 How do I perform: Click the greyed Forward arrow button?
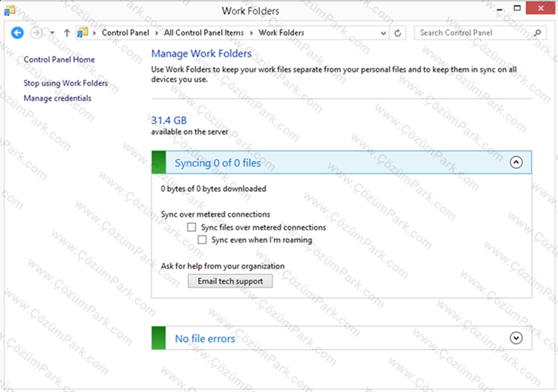[x=36, y=33]
